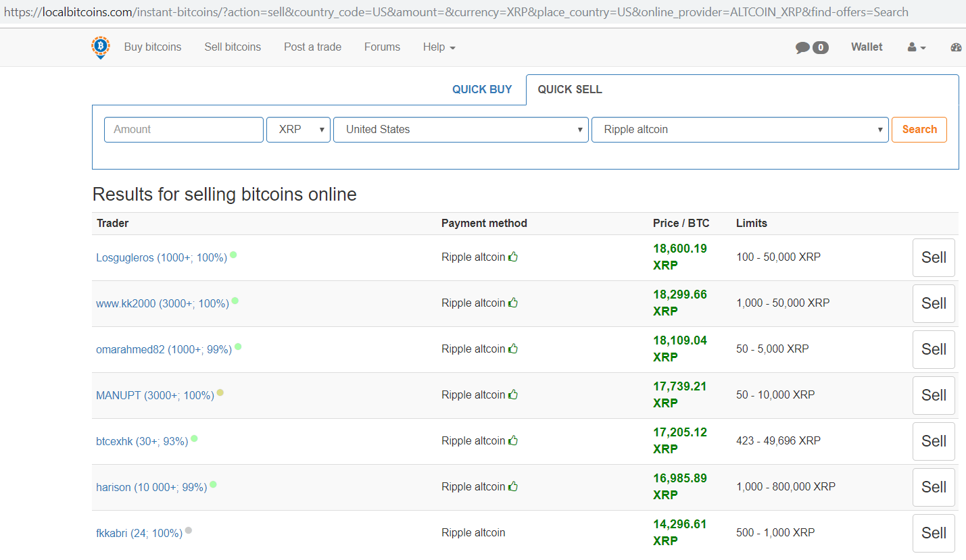This screenshot has height=560, width=966.
Task: Click thumbs-up icon in omarahmed82 row
Action: click(x=513, y=349)
